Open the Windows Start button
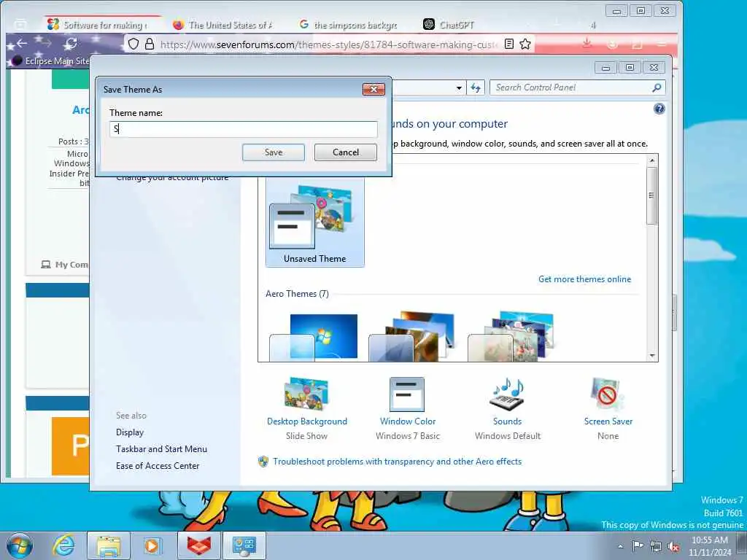The image size is (747, 560). (x=20, y=545)
